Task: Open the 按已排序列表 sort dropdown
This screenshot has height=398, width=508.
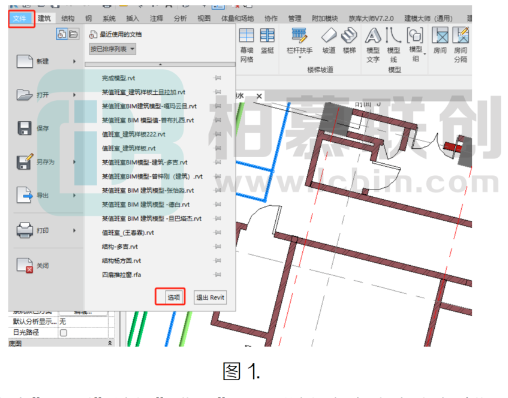Action: [x=113, y=49]
